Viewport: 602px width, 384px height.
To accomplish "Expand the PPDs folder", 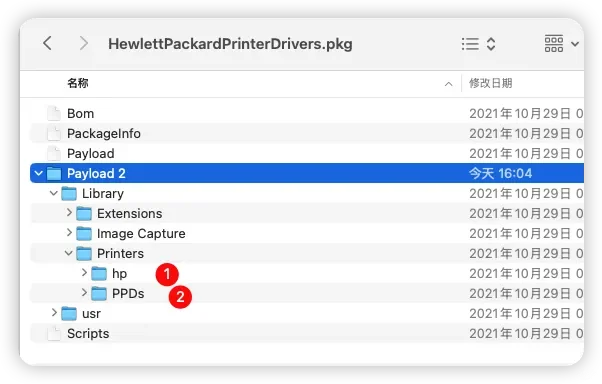I will 84,293.
